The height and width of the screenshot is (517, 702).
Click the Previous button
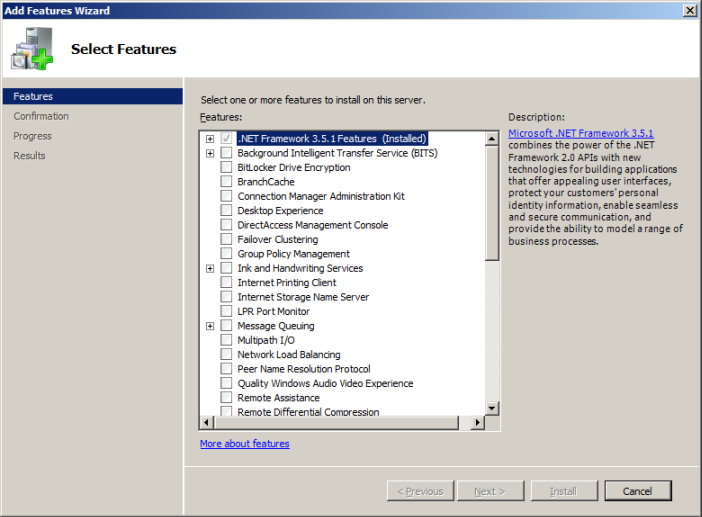[420, 491]
